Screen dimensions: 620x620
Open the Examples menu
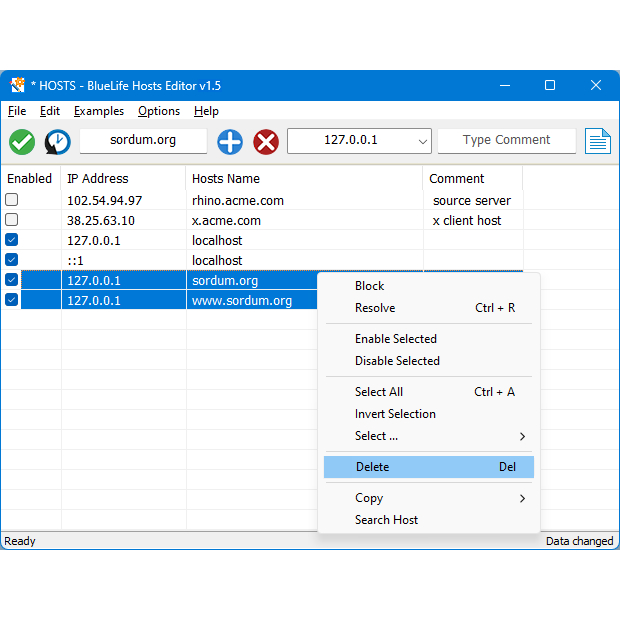99,111
